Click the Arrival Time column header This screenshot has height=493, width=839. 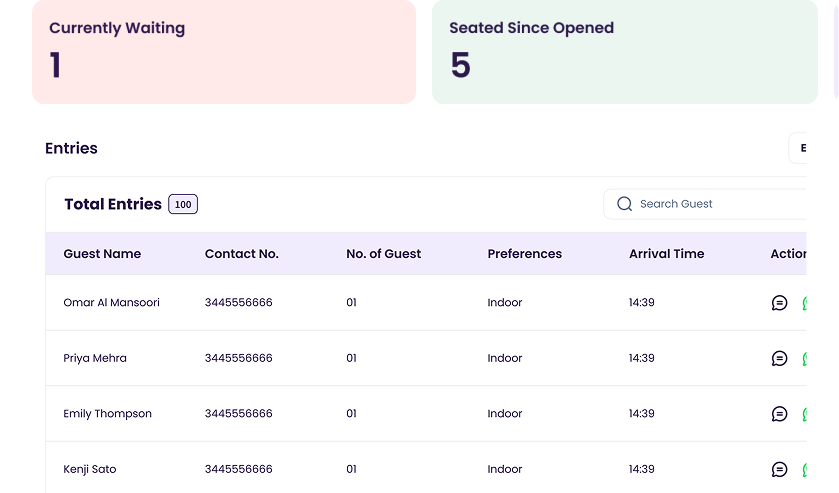666,254
